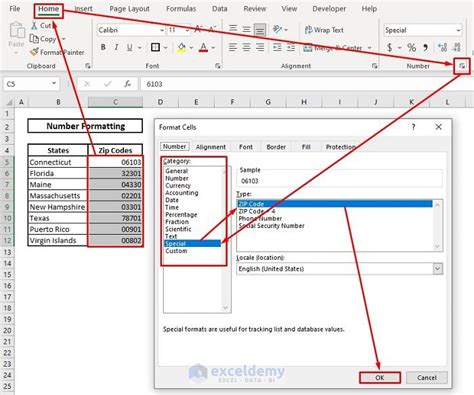Image resolution: width=474 pixels, height=395 pixels.
Task: Select Phone Number type
Action: pos(260,219)
